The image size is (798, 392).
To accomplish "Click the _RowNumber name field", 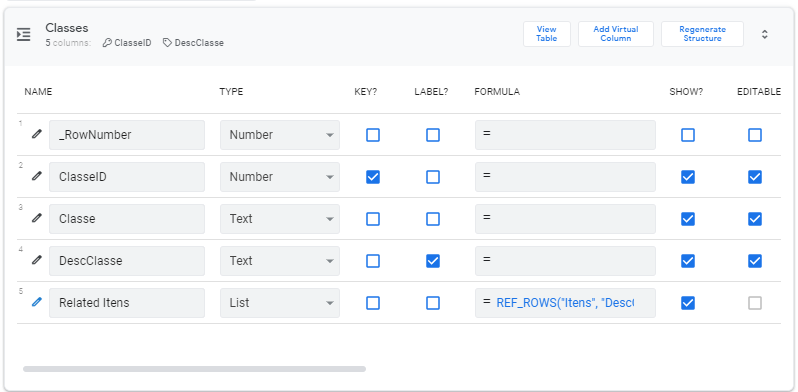I will pyautogui.click(x=127, y=135).
